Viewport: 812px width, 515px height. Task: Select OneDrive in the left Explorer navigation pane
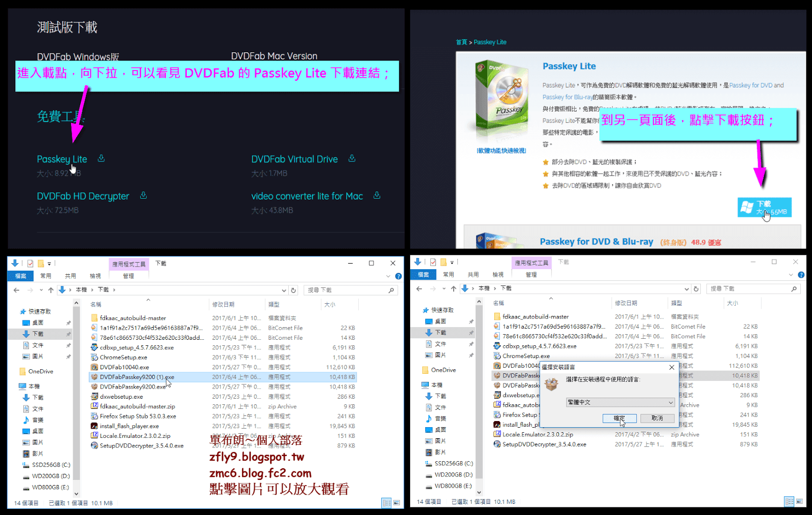[41, 371]
